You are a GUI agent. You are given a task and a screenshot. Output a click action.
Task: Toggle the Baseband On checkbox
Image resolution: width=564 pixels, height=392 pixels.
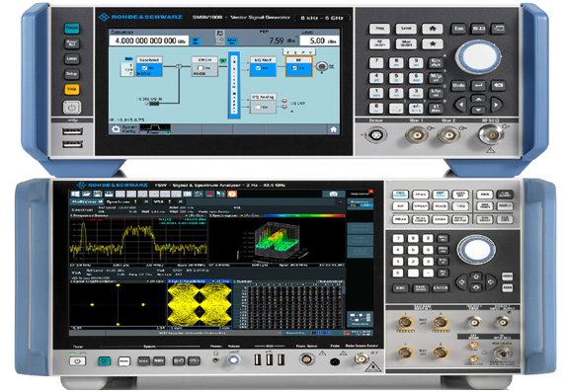coord(144,68)
